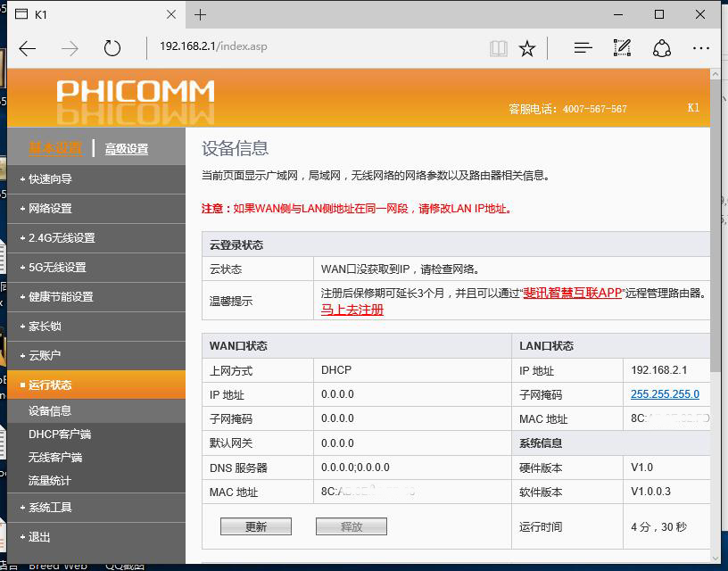728x571 pixels.
Task: Open the Edge Hub icon
Action: click(583, 48)
